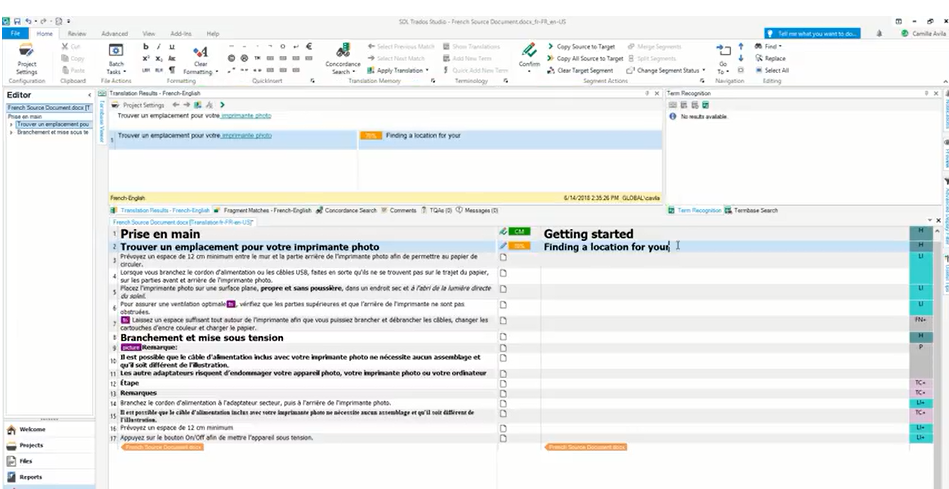Toggle the show formatting marks pilcrow
Image resolution: width=949 pixels, height=489 pixels.
pos(172,70)
